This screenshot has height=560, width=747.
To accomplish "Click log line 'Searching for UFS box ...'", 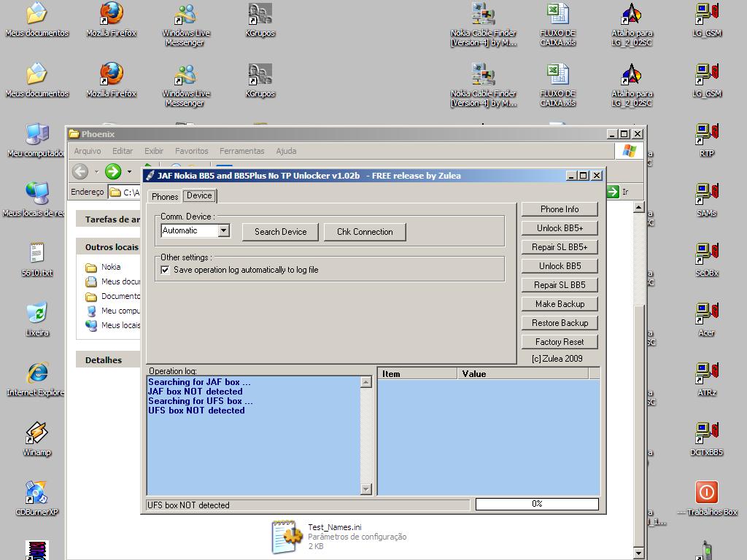I will click(200, 401).
